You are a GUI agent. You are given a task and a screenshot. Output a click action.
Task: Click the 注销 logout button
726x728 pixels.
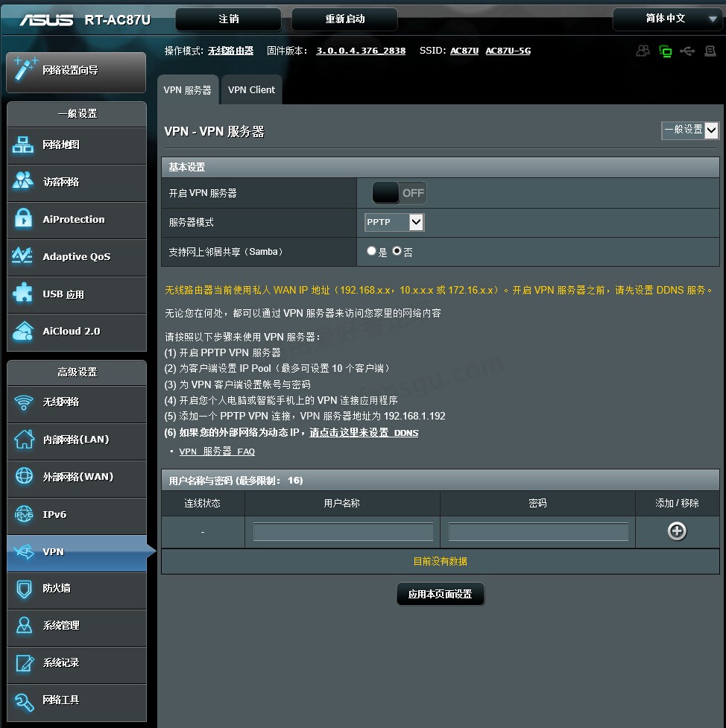(229, 19)
